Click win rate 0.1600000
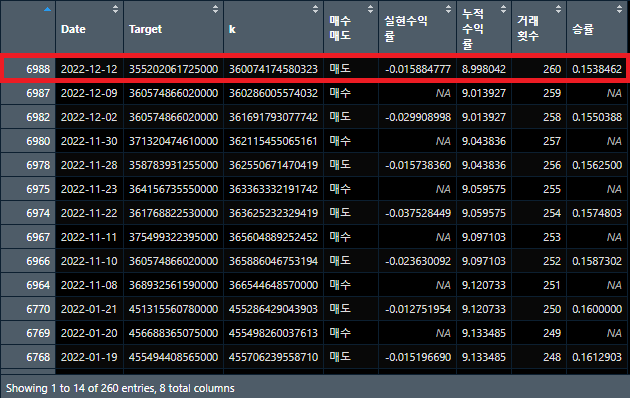 pyautogui.click(x=597, y=309)
